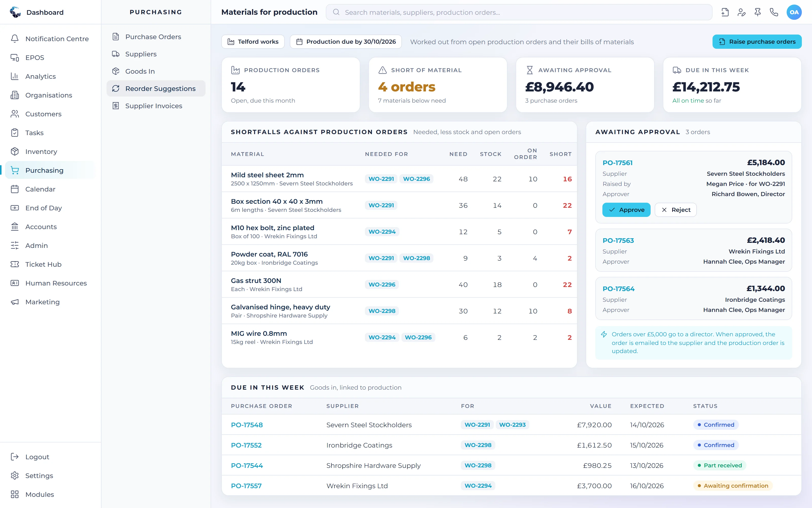Open Supplier Invoices submenu
This screenshot has width=812, height=508.
[x=156, y=106]
